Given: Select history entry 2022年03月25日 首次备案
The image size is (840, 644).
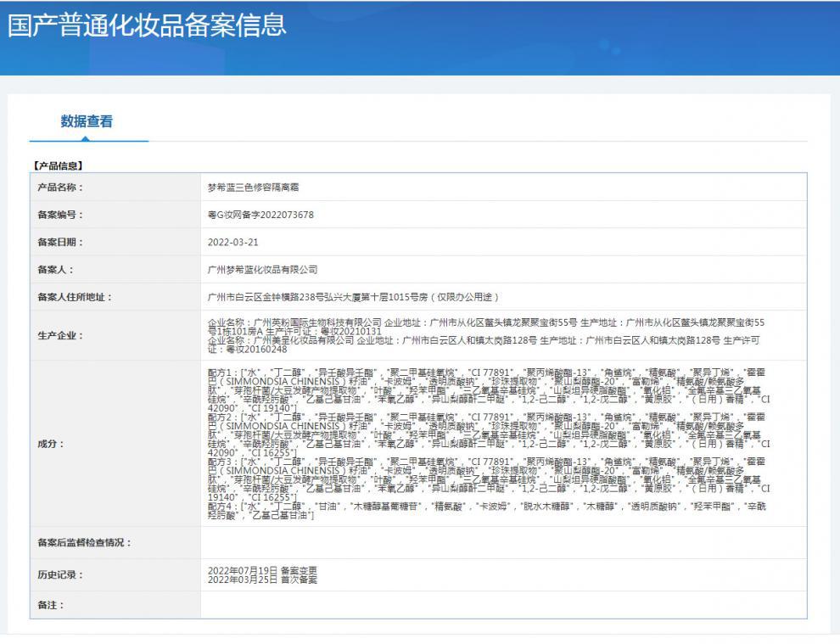Looking at the screenshot, I should [x=262, y=580].
